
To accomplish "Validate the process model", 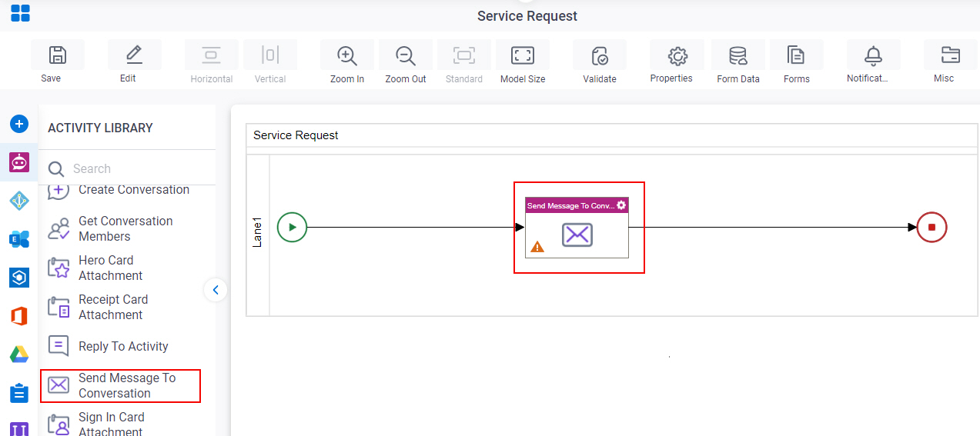I will click(x=600, y=55).
